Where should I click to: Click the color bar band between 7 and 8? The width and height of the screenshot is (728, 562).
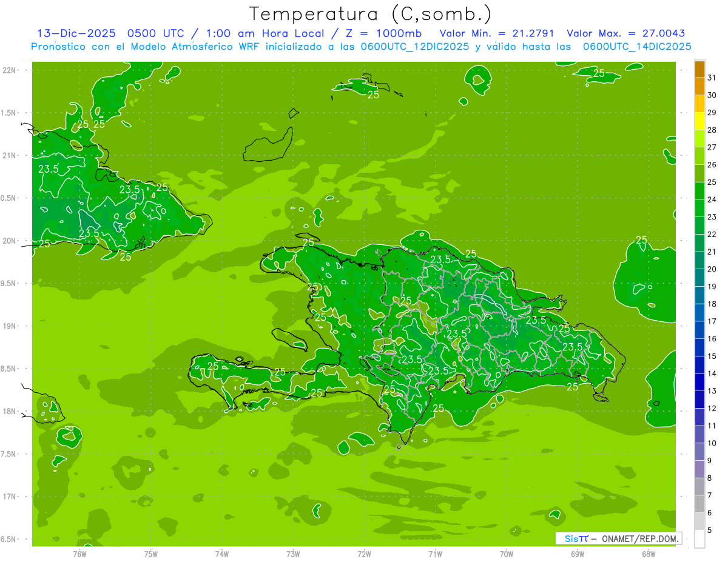[699, 487]
